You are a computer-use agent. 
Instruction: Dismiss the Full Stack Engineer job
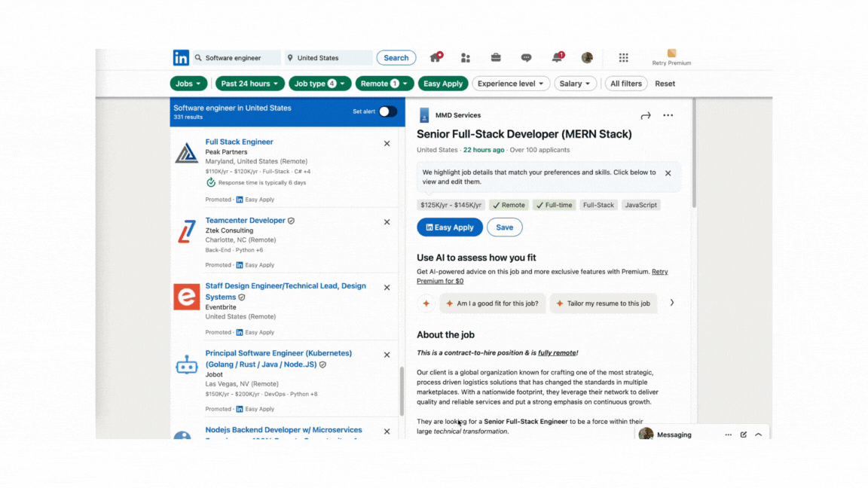click(x=387, y=143)
